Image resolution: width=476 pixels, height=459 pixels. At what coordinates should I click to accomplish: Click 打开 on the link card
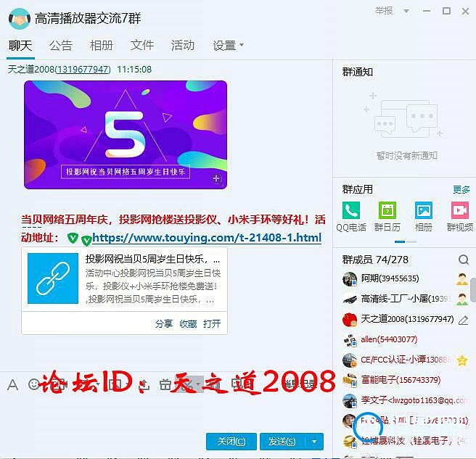tap(212, 323)
